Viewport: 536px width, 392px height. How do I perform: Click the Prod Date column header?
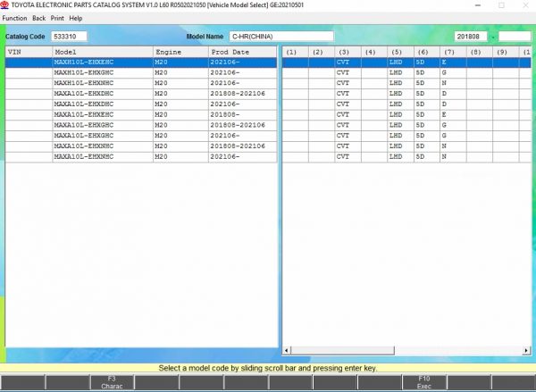click(x=242, y=52)
